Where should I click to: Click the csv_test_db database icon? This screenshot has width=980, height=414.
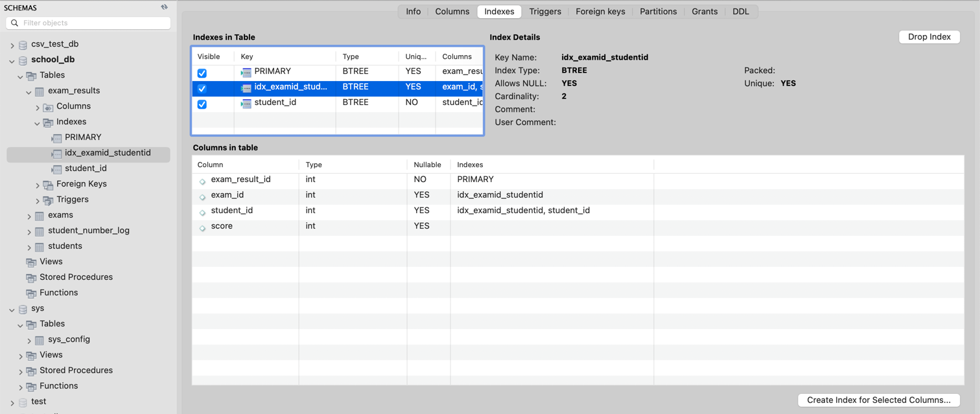click(x=23, y=45)
